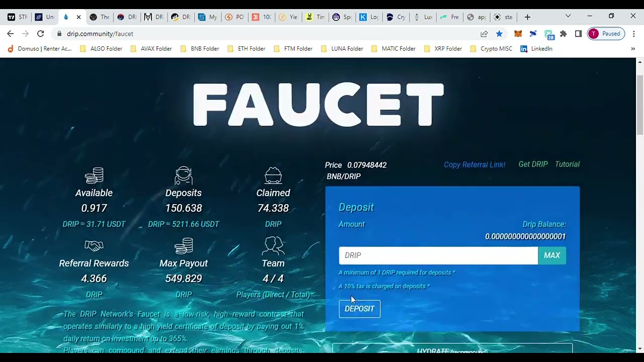Click the Max Payout value 549.829

point(184,279)
